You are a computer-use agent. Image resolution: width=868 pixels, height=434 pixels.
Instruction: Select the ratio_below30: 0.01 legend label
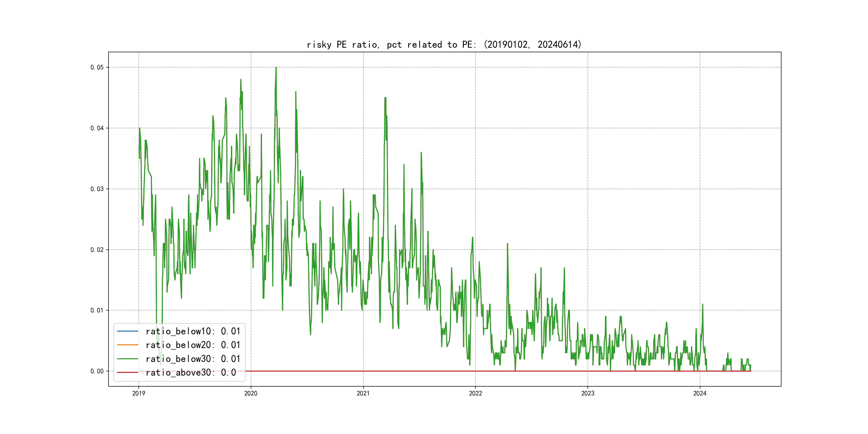[x=193, y=359]
